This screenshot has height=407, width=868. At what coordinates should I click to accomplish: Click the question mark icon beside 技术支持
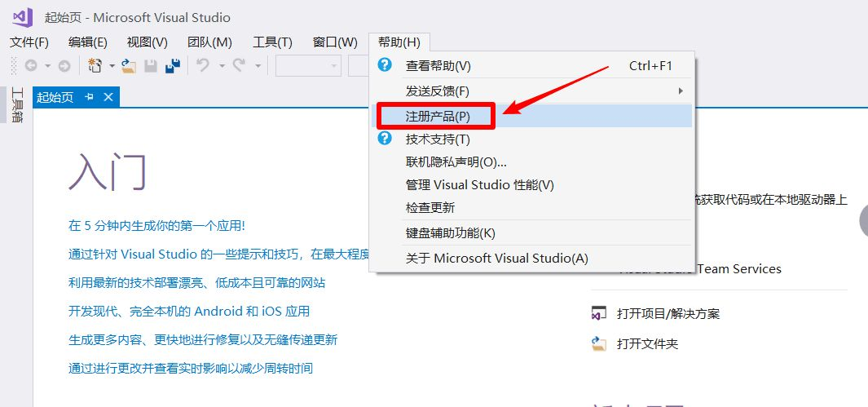(385, 139)
